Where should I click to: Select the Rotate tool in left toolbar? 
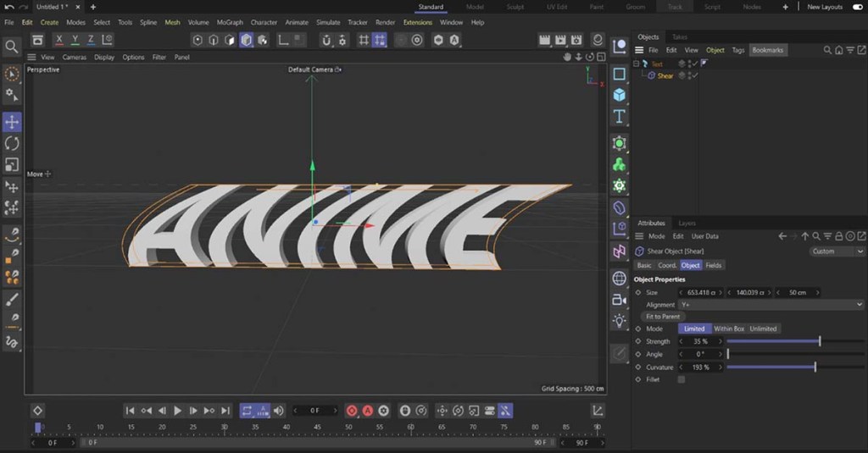(x=12, y=144)
